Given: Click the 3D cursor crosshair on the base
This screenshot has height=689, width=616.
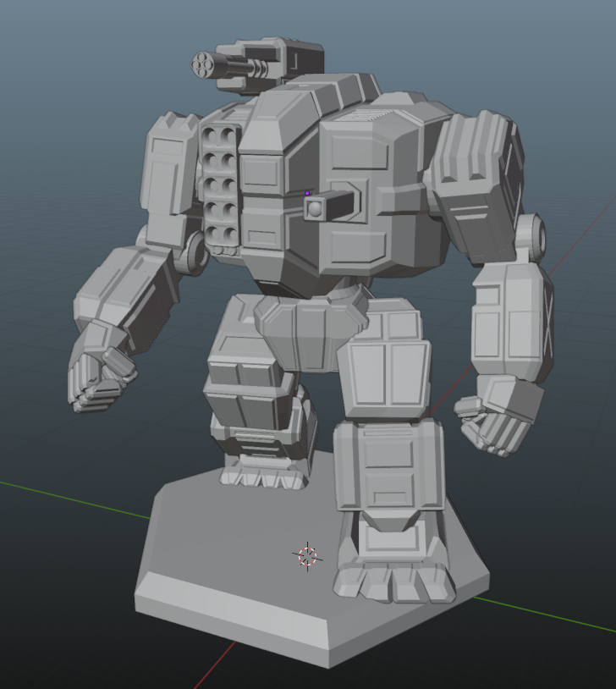Looking at the screenshot, I should [x=307, y=556].
